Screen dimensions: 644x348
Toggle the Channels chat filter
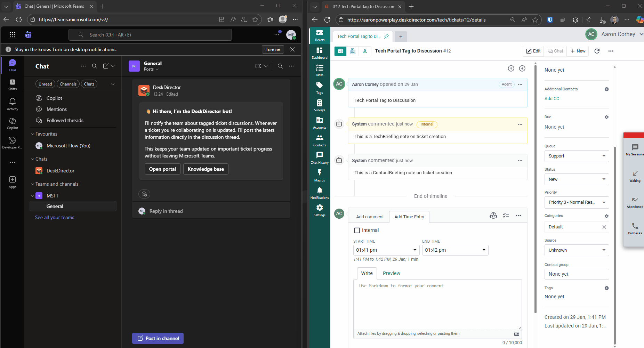click(x=68, y=84)
